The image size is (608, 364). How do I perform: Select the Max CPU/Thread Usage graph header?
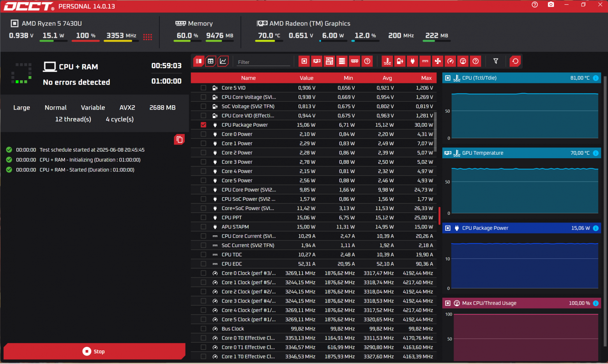tap(521, 303)
